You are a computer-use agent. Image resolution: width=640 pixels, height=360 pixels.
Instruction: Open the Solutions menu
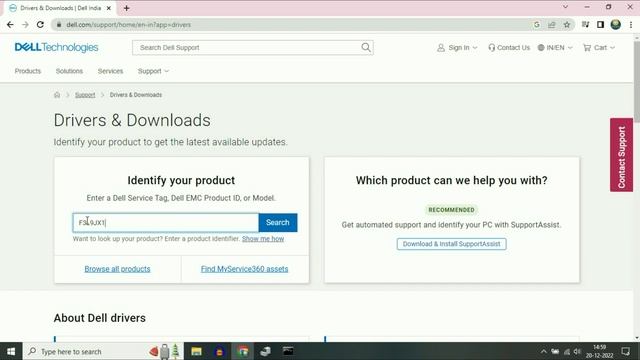[x=69, y=71]
